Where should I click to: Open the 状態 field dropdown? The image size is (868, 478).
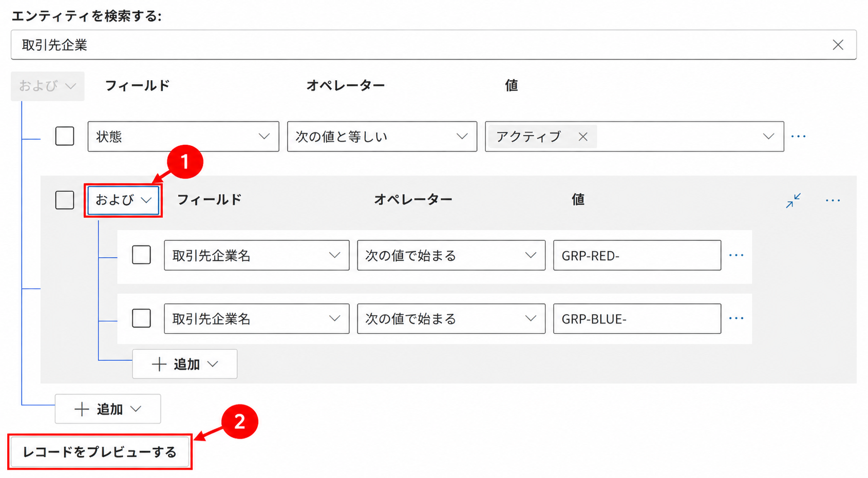183,137
